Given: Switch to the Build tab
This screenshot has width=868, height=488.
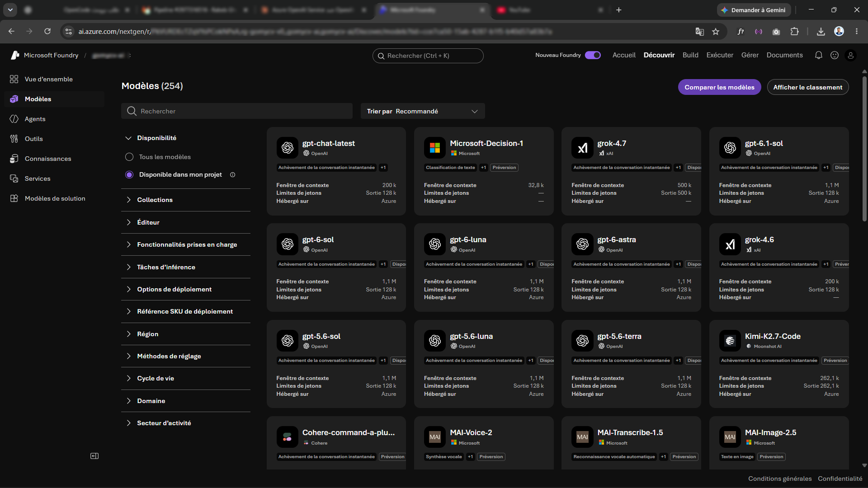Looking at the screenshot, I should pyautogui.click(x=690, y=55).
